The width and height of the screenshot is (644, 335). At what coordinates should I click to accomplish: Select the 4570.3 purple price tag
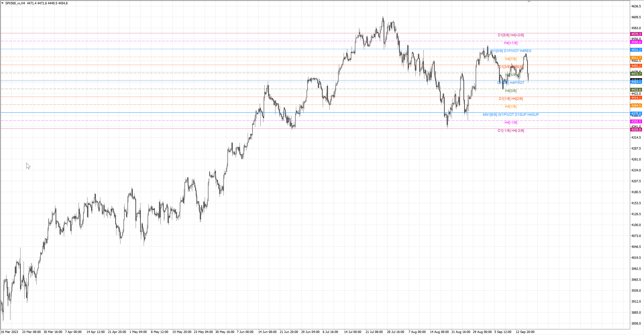[x=636, y=34]
